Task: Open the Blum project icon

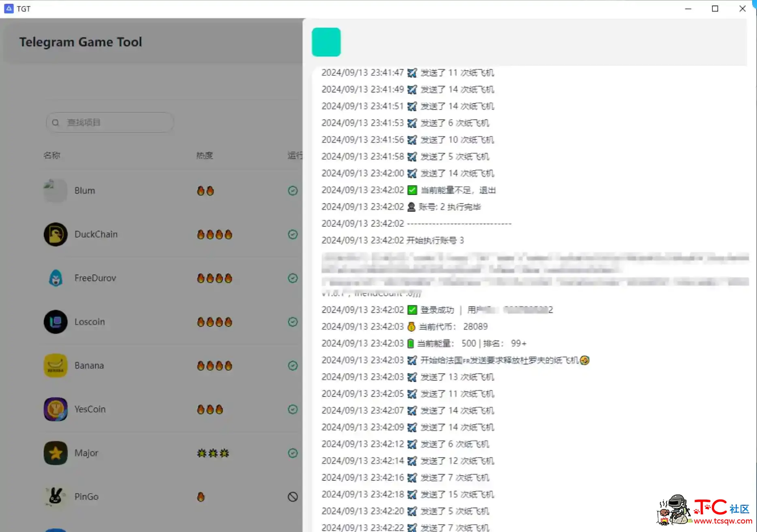Action: click(55, 190)
